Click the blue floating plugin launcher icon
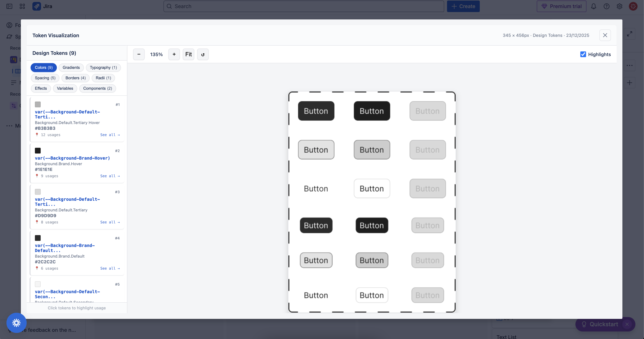 17,323
